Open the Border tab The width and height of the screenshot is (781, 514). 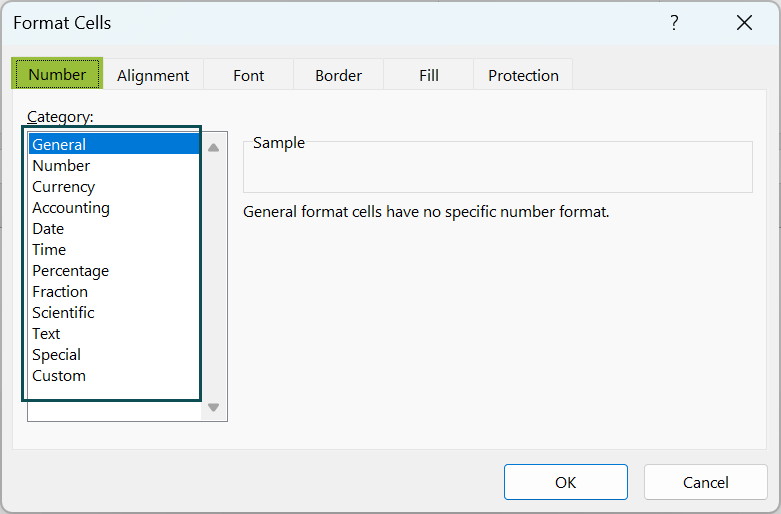[x=339, y=75]
